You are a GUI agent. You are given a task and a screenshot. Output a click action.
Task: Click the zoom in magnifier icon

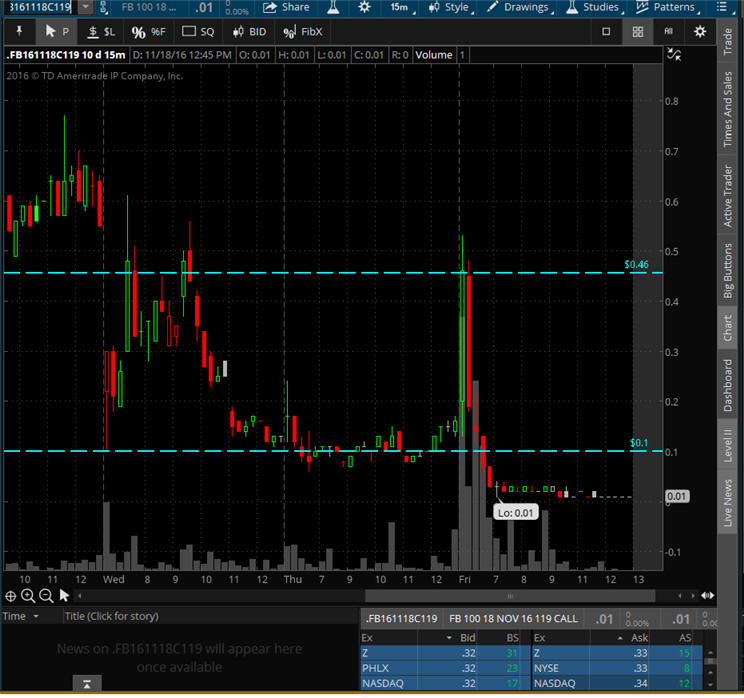pyautogui.click(x=28, y=596)
